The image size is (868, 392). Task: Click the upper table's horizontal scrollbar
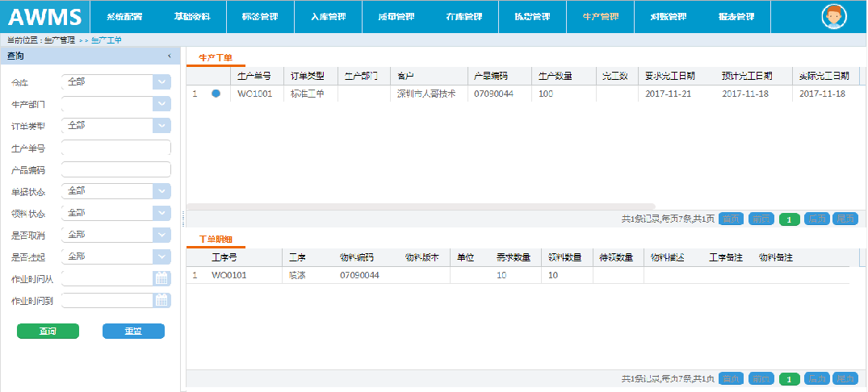point(420,206)
